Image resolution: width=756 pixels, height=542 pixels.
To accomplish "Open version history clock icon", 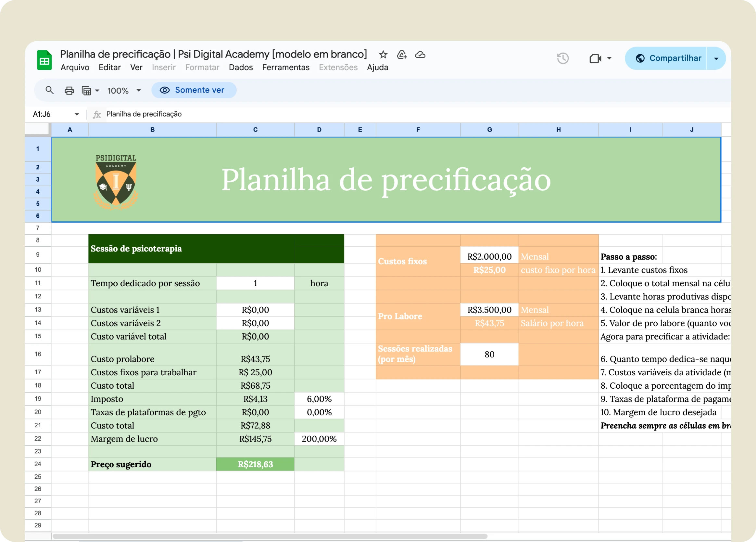I will click(563, 58).
